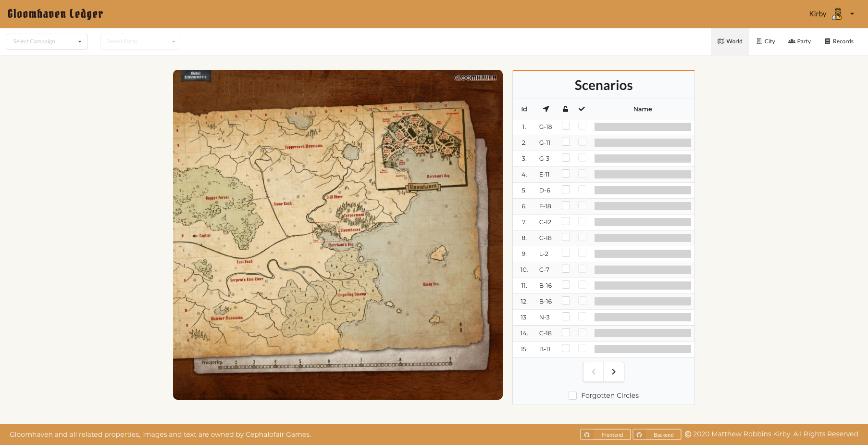The width and height of the screenshot is (868, 445).
Task: Select scenario location B-11
Action: (545, 349)
